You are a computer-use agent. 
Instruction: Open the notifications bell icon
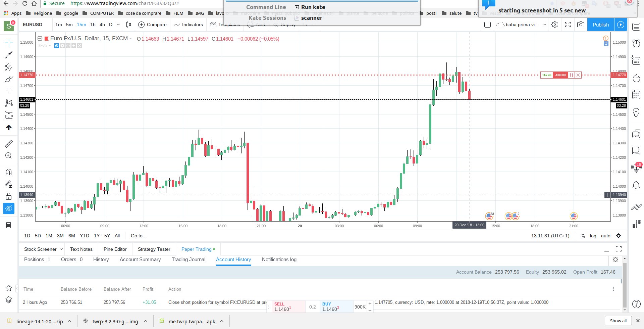(636, 185)
